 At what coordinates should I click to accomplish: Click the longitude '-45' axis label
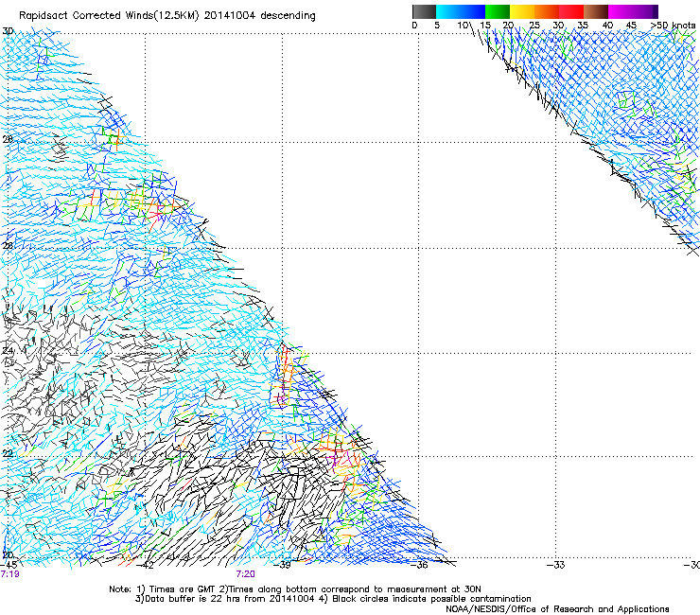(x=9, y=565)
